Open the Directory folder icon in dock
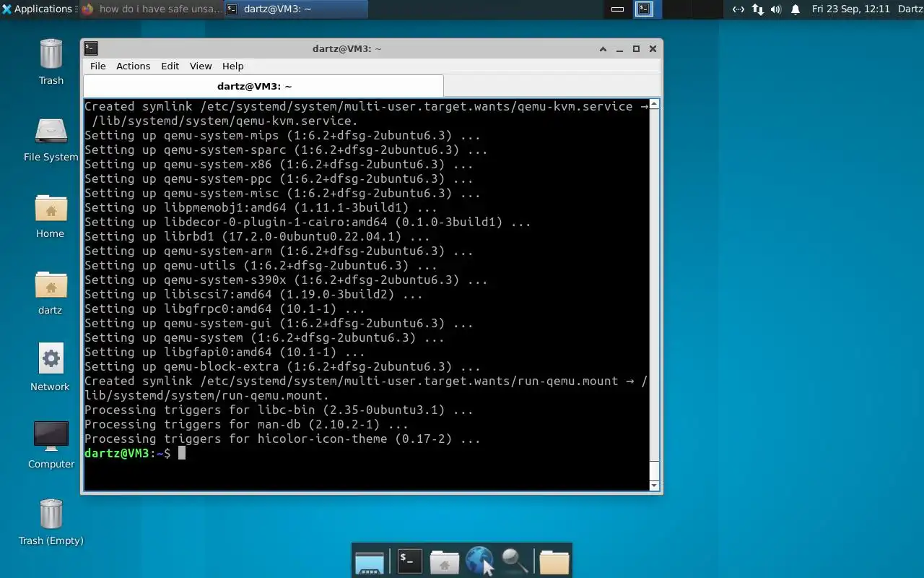 tap(554, 561)
